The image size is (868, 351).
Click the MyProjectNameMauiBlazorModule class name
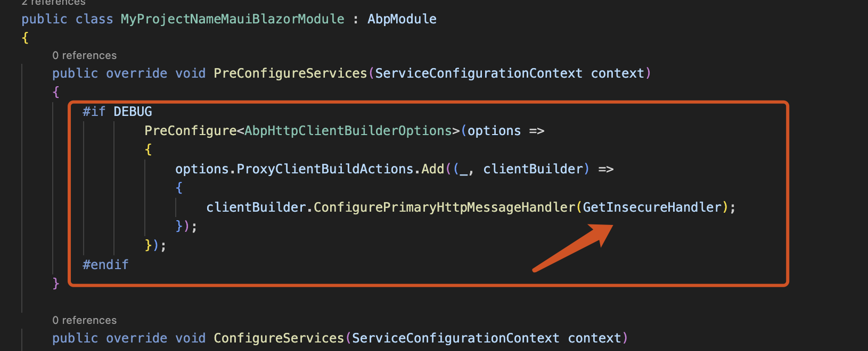click(x=232, y=19)
